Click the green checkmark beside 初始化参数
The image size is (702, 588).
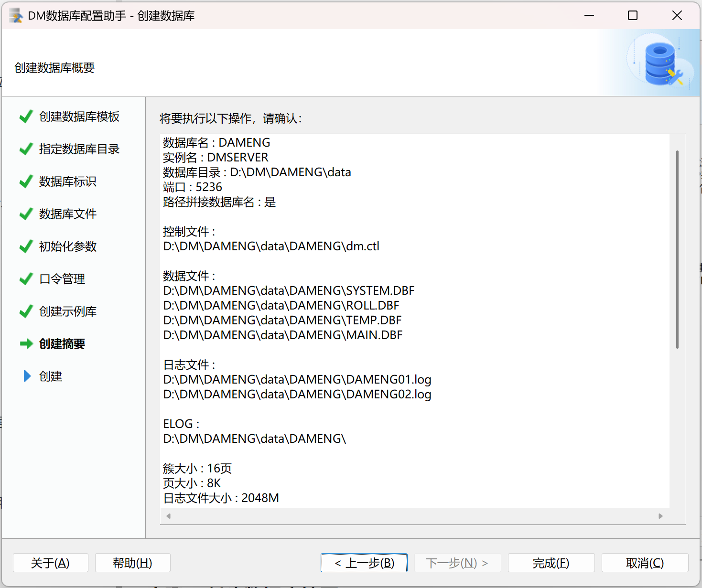tap(26, 246)
